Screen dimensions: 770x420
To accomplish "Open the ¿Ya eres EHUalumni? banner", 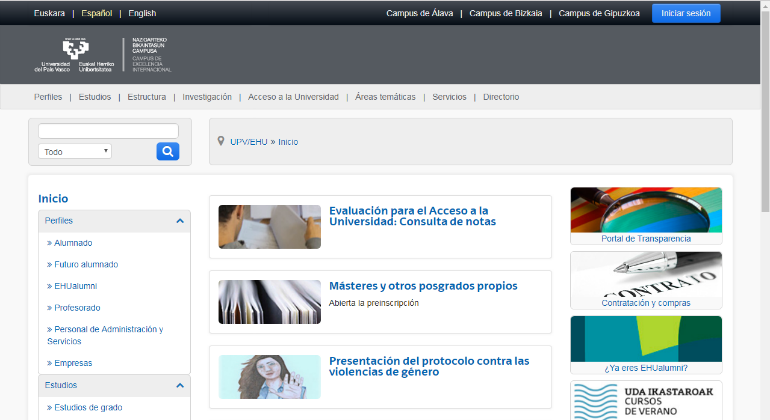I will tap(646, 345).
